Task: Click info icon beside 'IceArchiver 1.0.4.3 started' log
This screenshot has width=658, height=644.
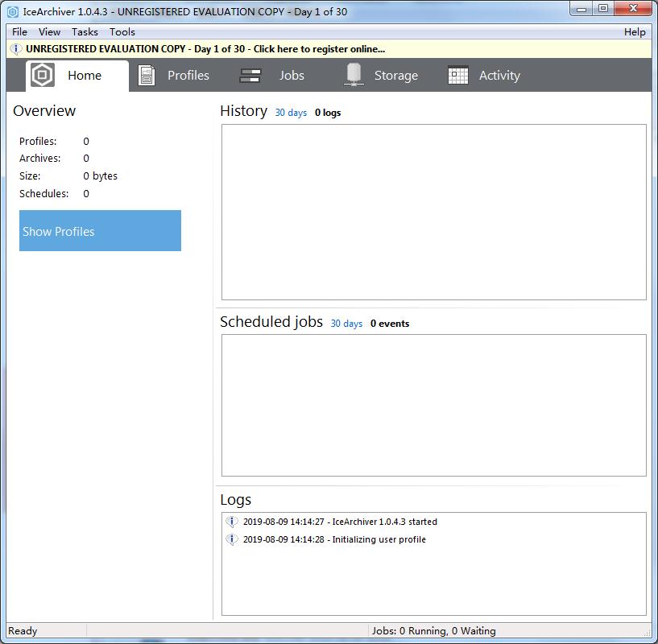Action: pos(232,522)
